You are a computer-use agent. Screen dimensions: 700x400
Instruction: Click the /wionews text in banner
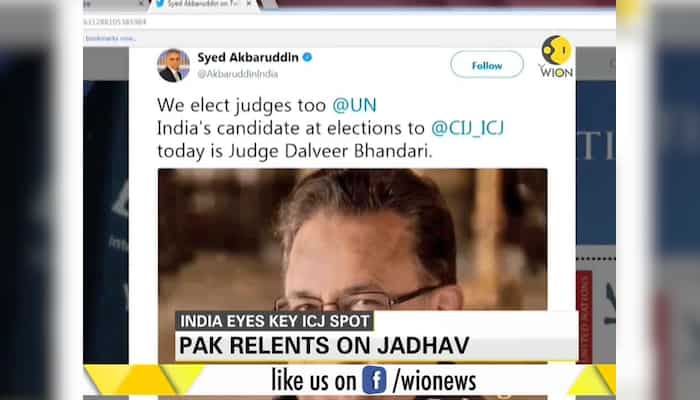(x=434, y=381)
